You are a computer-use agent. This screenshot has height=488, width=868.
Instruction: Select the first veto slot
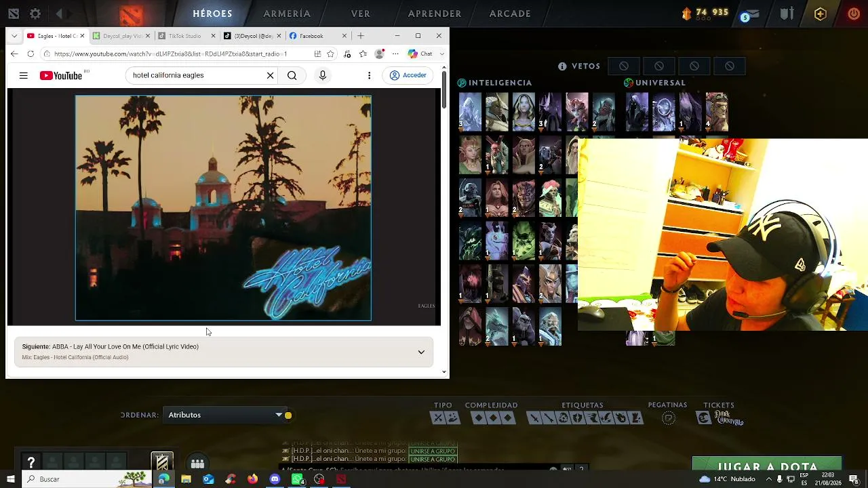click(624, 66)
